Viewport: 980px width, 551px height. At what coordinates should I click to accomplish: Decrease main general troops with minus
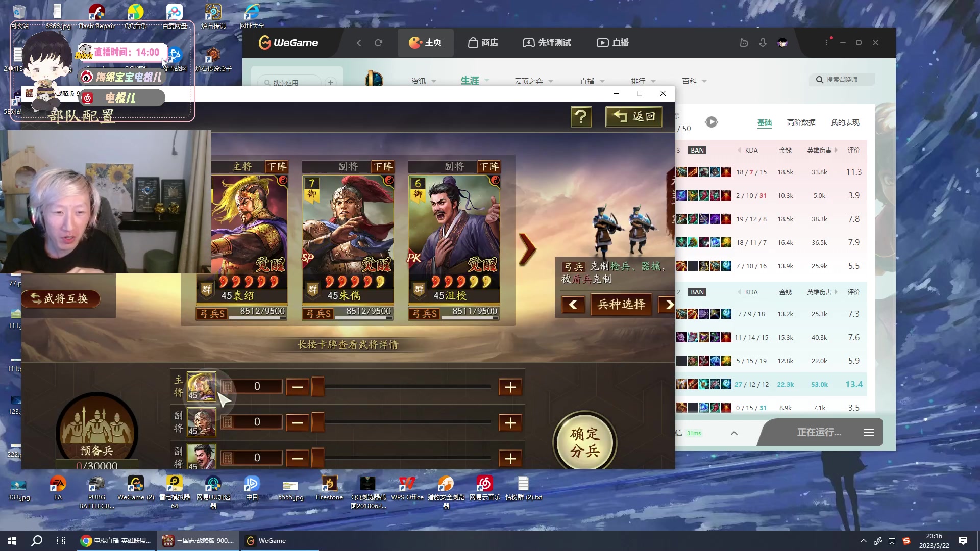298,387
